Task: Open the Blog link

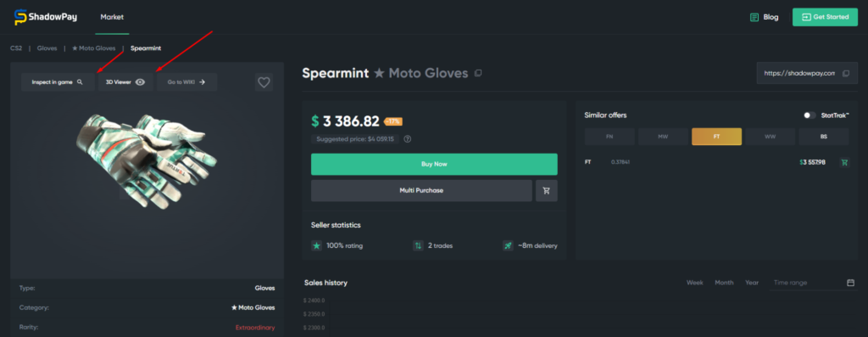Action: (x=764, y=17)
